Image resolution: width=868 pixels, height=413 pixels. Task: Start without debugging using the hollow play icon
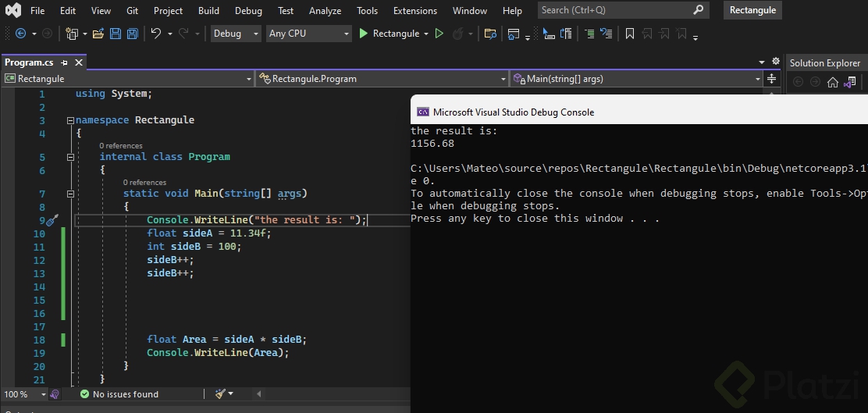(439, 34)
